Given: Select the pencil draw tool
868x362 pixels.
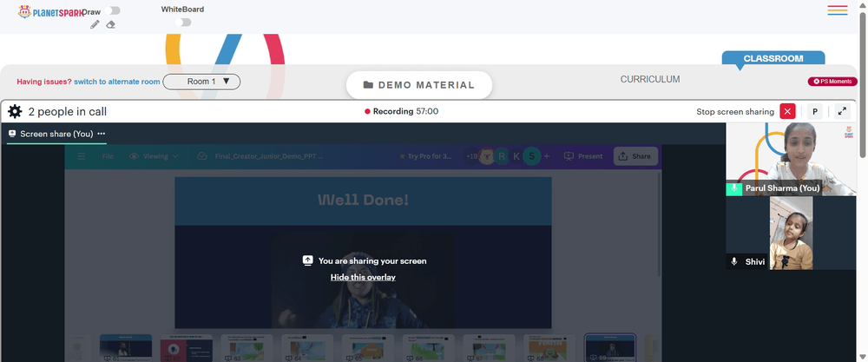Looking at the screenshot, I should tap(95, 24).
